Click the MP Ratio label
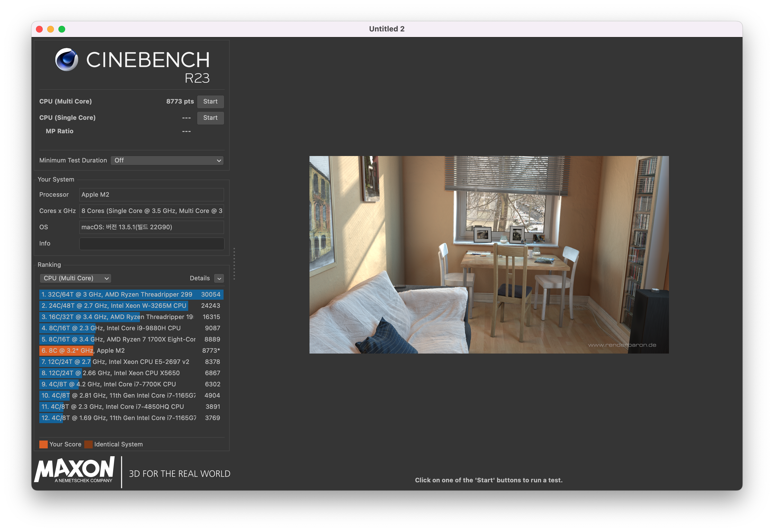 pos(59,131)
